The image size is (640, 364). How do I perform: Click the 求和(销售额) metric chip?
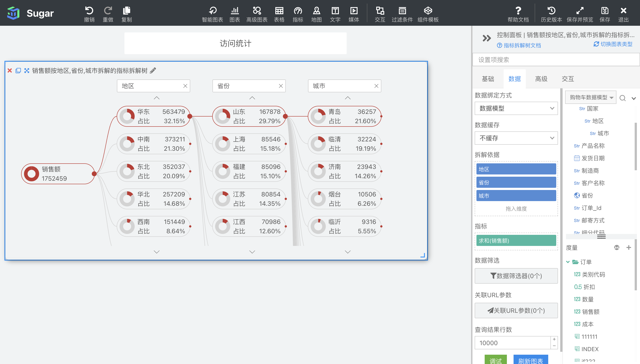[x=516, y=241]
